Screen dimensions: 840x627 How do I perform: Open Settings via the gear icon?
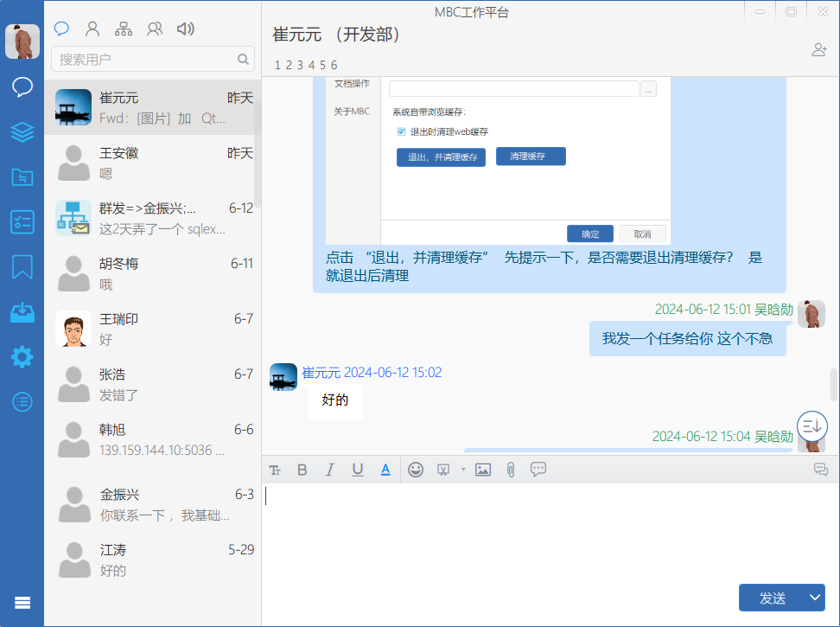pos(22,357)
